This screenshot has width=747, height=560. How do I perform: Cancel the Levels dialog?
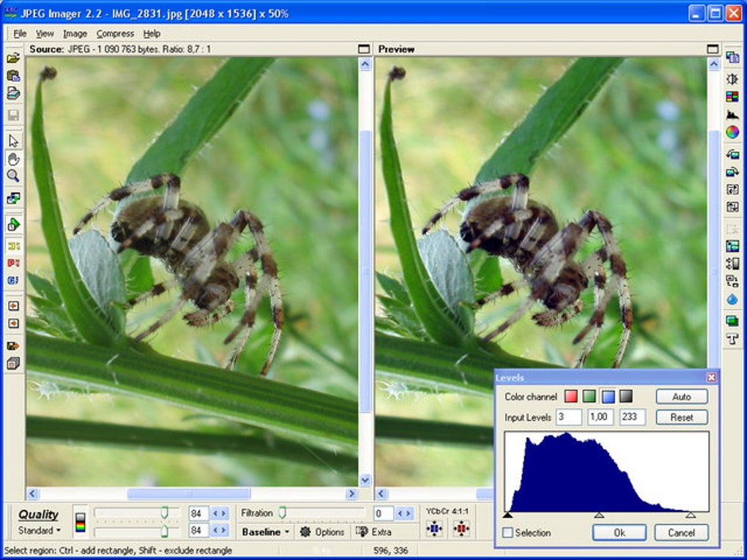[x=681, y=532]
